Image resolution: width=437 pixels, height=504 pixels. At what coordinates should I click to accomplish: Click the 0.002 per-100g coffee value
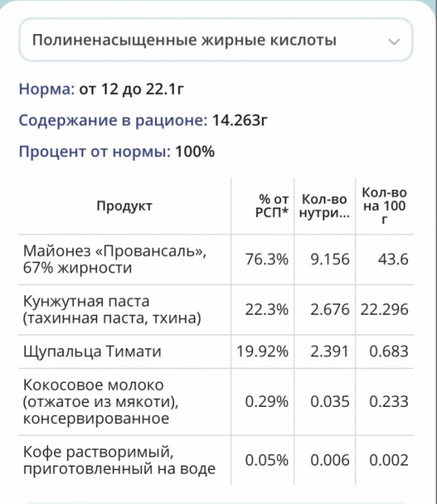point(389,460)
